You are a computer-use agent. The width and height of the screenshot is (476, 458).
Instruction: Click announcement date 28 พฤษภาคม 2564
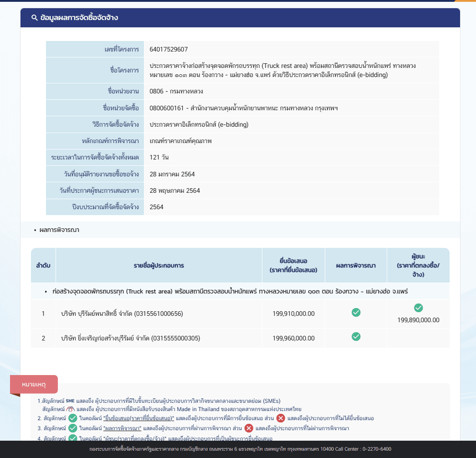pos(174,190)
